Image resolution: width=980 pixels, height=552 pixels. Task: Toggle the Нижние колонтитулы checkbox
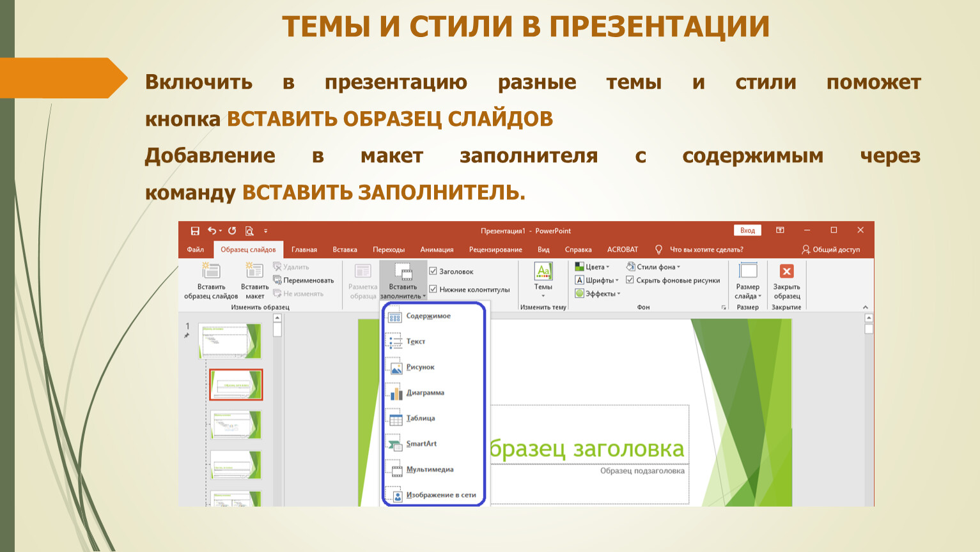433,289
